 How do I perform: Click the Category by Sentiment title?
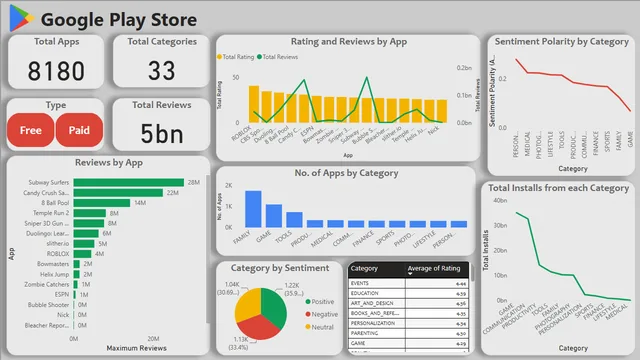tap(280, 268)
